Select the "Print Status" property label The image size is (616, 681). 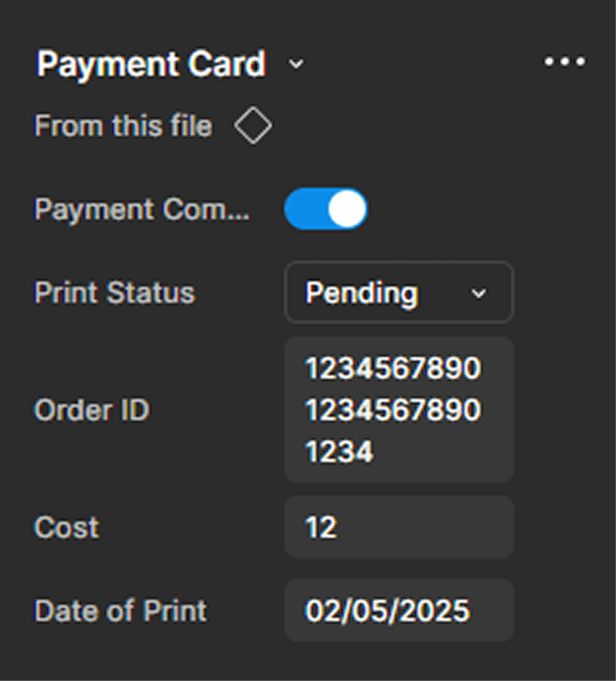[115, 293]
